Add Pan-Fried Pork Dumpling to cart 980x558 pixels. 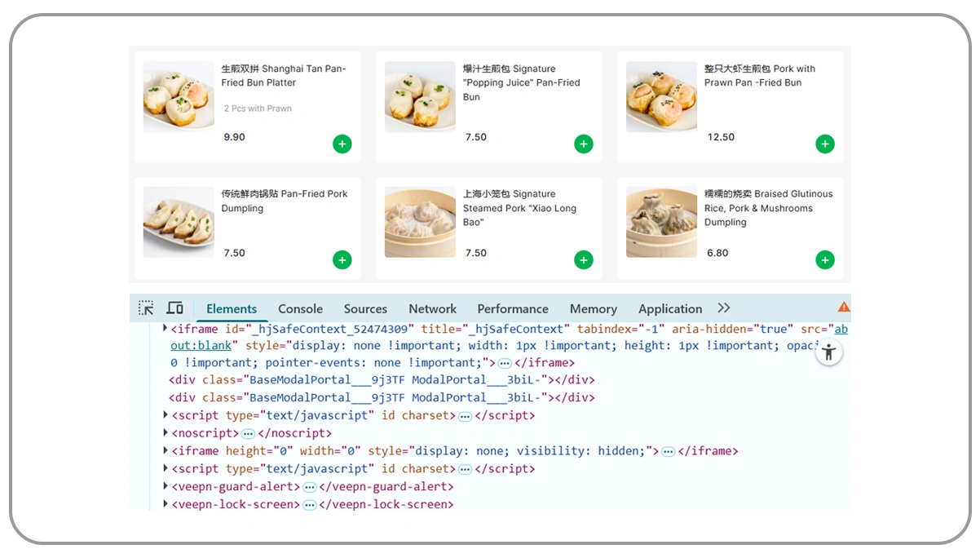pos(342,260)
